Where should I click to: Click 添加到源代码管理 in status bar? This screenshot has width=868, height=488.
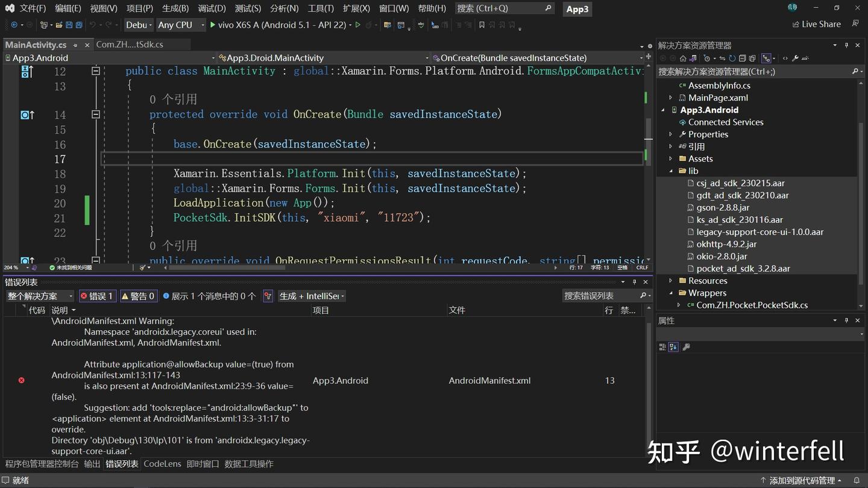pos(801,480)
